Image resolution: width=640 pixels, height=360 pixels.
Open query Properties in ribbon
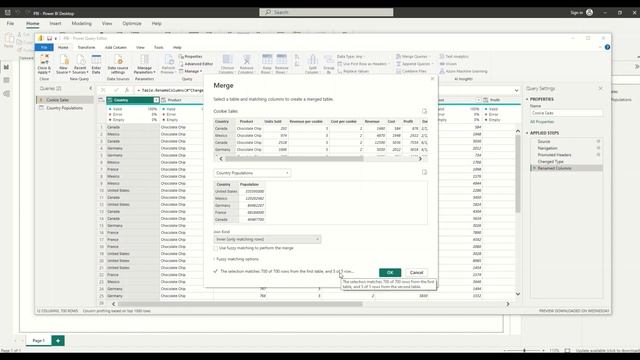190,56
